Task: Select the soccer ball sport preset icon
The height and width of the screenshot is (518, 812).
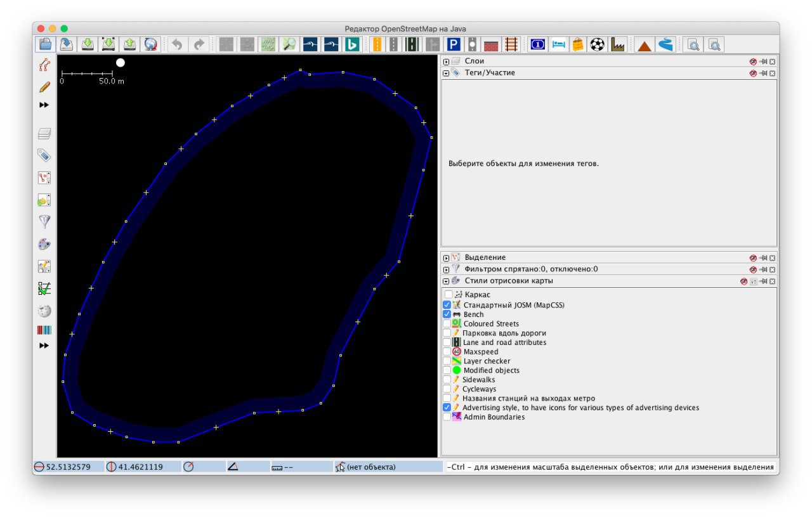Action: click(597, 44)
